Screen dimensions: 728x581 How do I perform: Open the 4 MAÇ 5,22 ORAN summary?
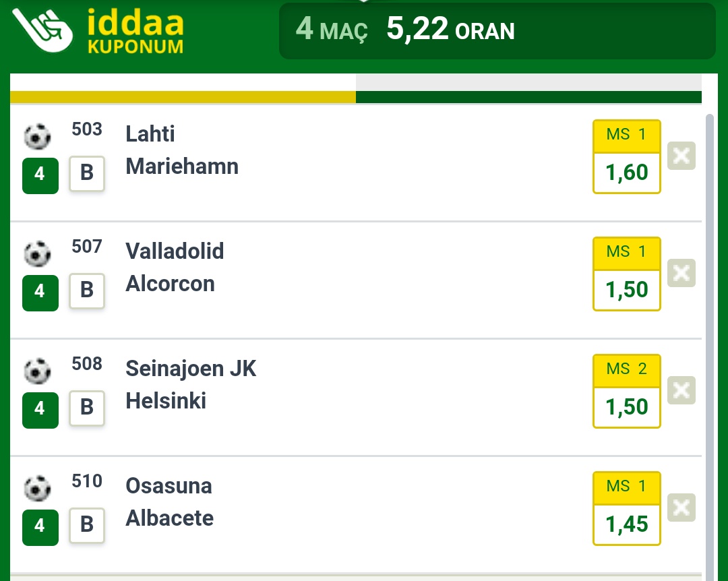(x=497, y=30)
